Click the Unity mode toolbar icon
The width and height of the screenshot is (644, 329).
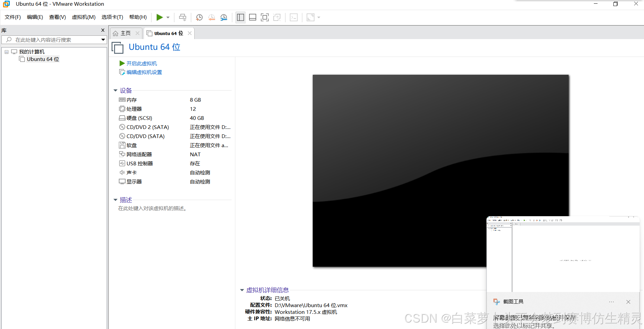(x=277, y=17)
